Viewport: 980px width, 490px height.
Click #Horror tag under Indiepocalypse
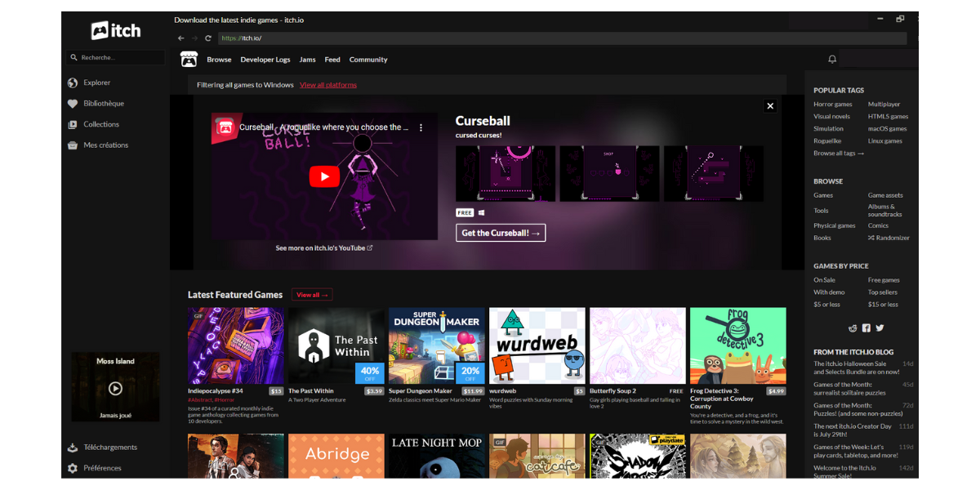coord(223,400)
